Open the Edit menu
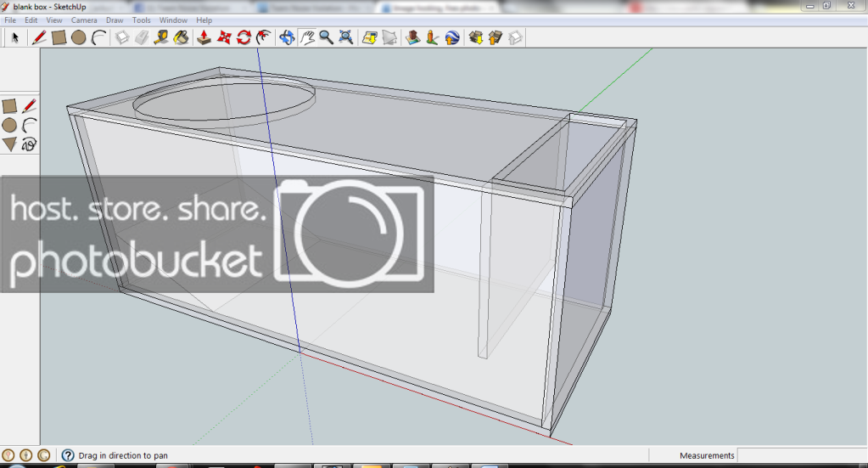The width and height of the screenshot is (868, 468). [x=31, y=20]
